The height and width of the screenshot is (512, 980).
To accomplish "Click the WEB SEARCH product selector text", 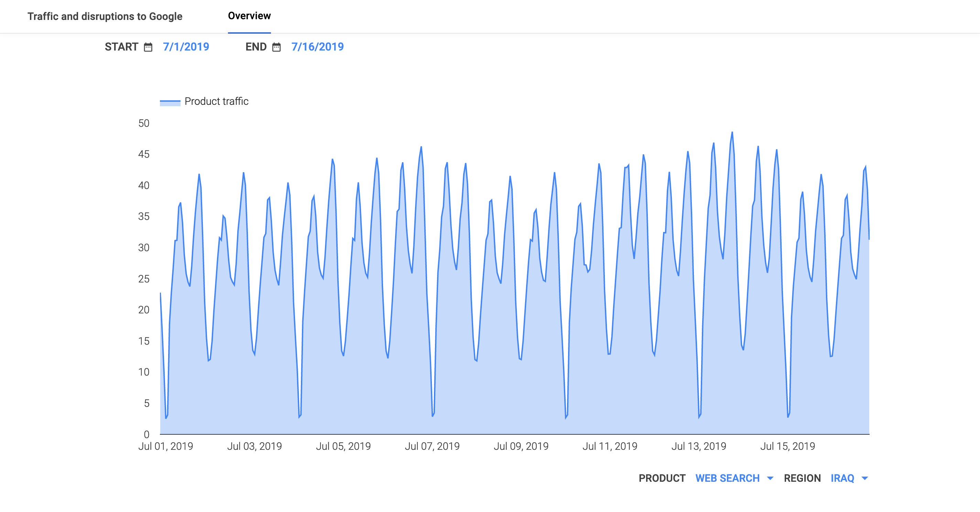I will click(x=727, y=478).
